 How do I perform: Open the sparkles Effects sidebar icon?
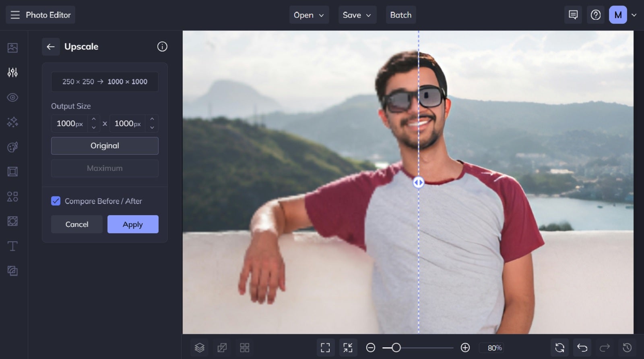click(12, 122)
